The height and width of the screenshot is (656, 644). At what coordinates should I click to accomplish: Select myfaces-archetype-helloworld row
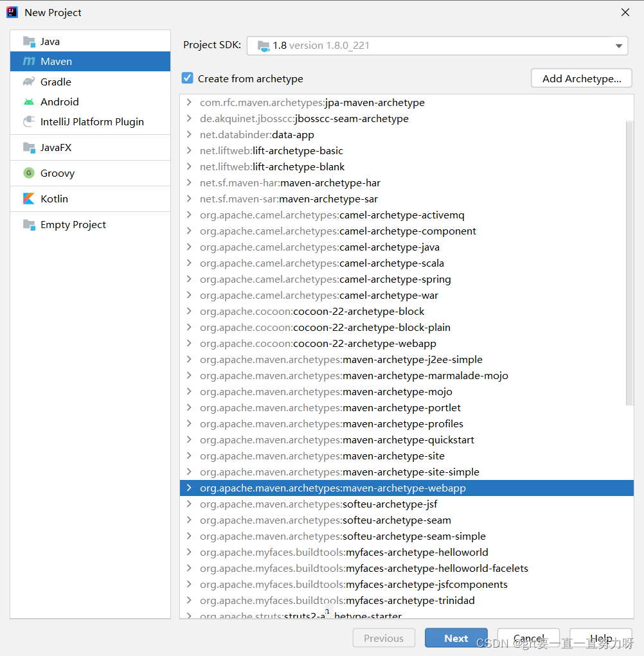point(407,553)
